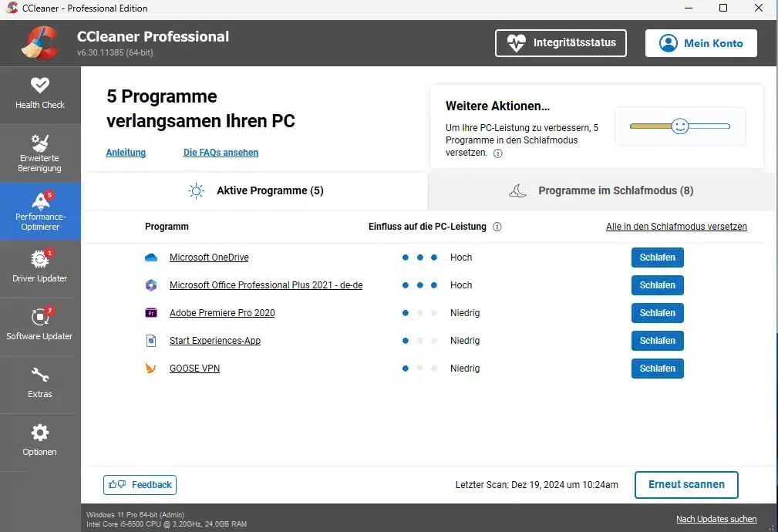
Task: Put GOOSE VPN to sleep
Action: (x=658, y=369)
